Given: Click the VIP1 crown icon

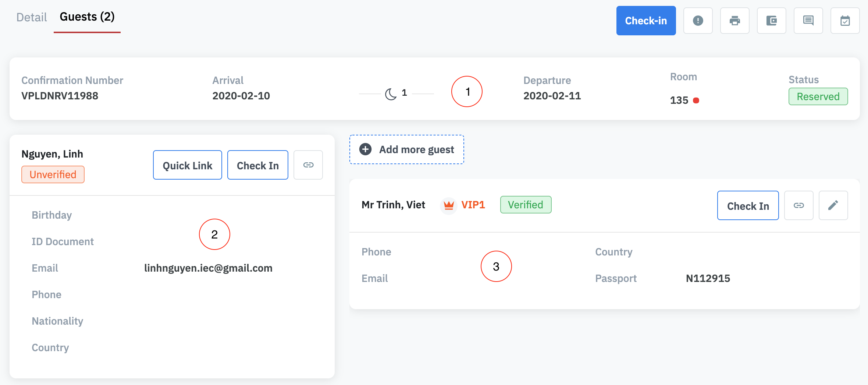Looking at the screenshot, I should 449,205.
